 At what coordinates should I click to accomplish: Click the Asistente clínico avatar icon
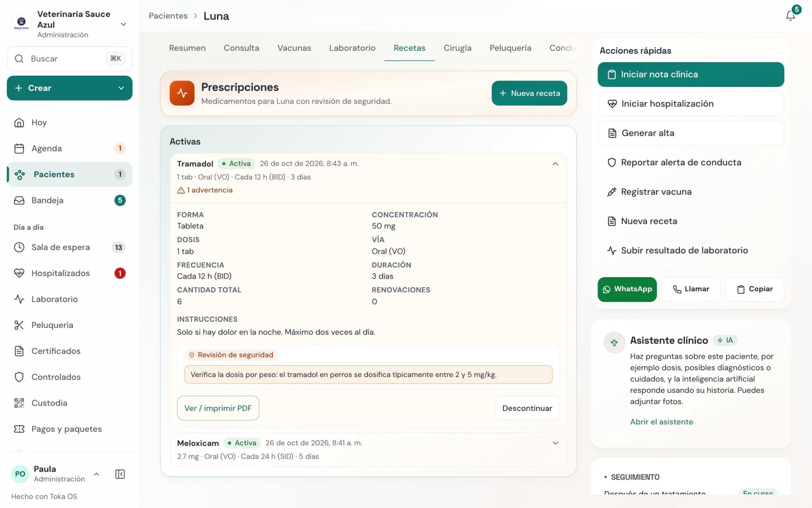tap(614, 343)
